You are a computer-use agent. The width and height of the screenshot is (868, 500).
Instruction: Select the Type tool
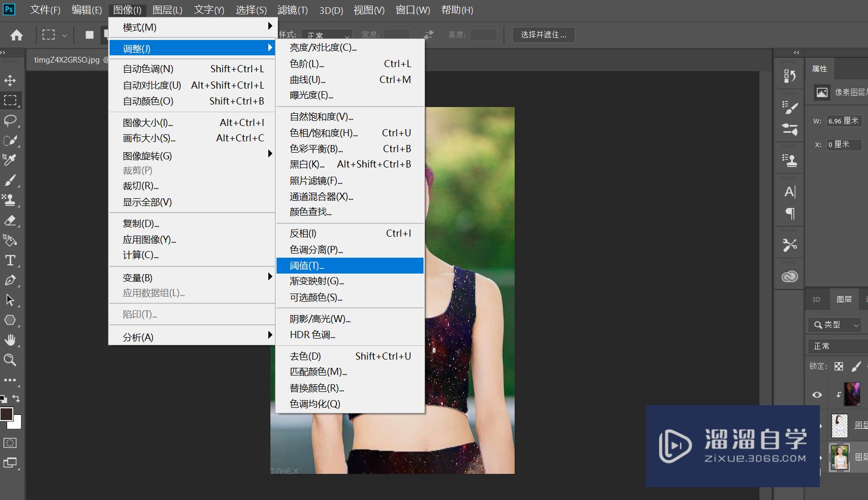coord(10,260)
